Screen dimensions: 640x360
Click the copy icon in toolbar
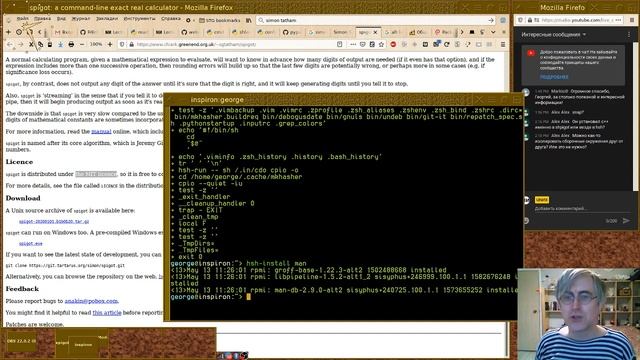(40, 44)
